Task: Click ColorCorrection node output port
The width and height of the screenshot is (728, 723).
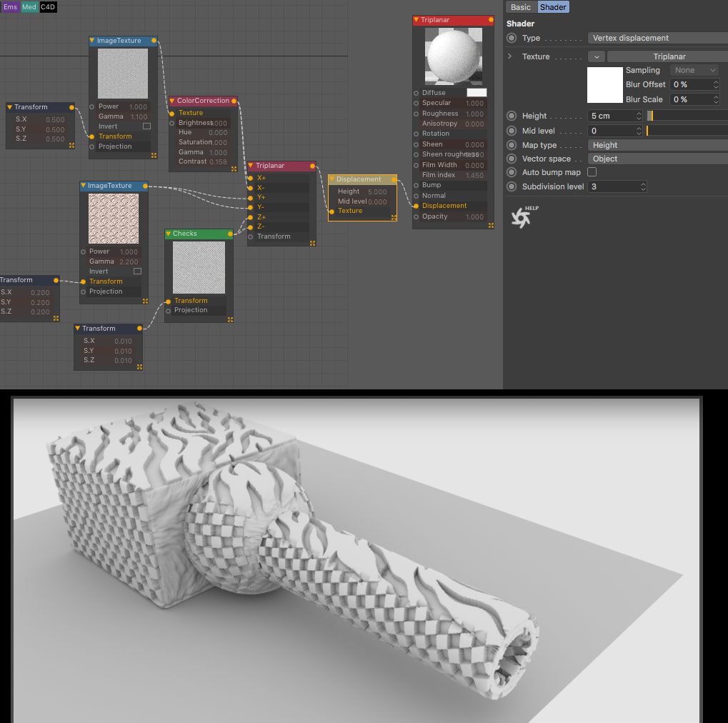Action: point(234,101)
